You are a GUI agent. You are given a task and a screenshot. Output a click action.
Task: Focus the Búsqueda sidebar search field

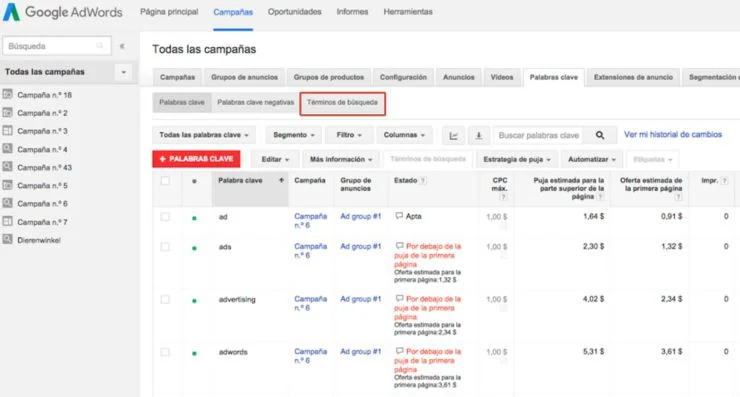point(57,46)
